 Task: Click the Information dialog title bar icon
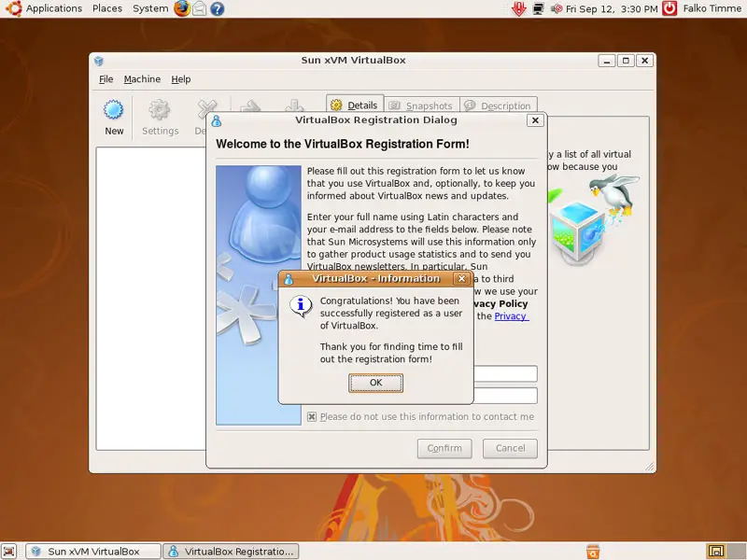pyautogui.click(x=289, y=279)
